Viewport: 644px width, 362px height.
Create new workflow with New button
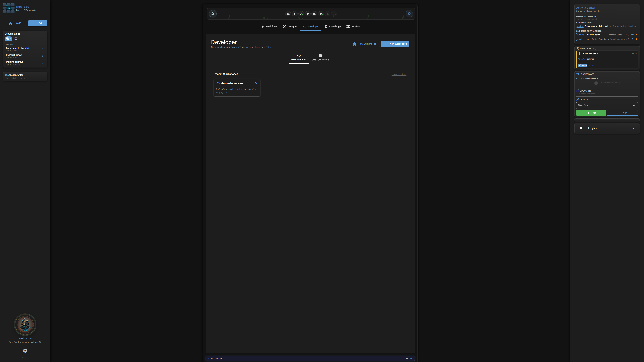pos(623,113)
